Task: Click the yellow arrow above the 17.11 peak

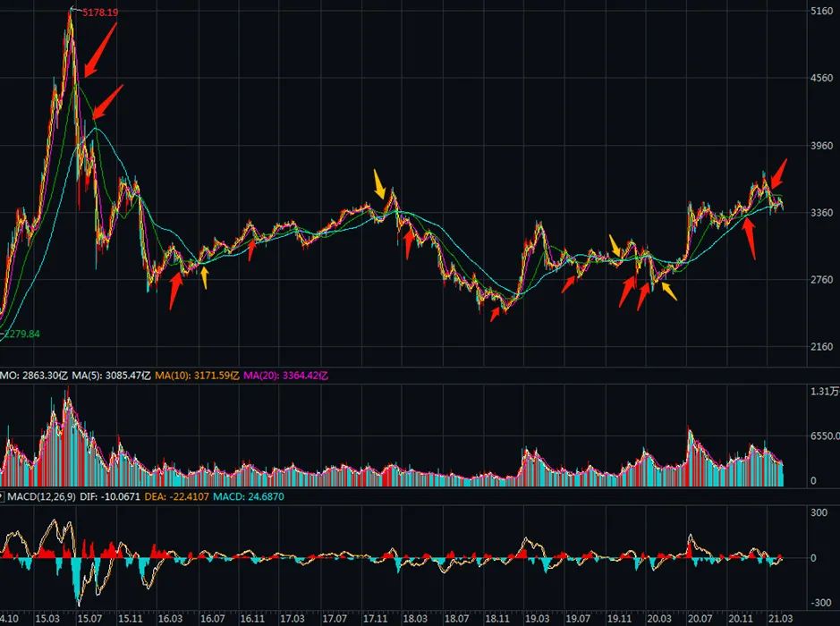Action: (380, 185)
